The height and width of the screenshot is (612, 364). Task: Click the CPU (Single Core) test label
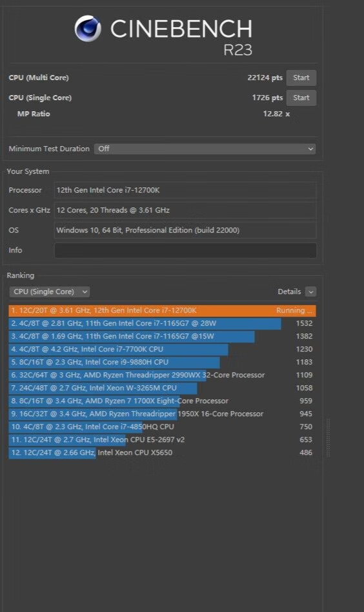click(x=40, y=98)
